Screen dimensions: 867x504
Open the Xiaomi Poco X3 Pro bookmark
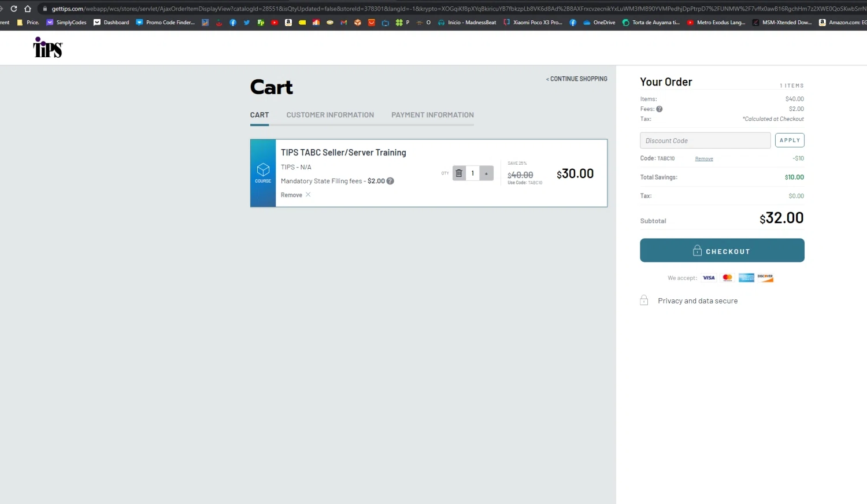[x=533, y=23]
